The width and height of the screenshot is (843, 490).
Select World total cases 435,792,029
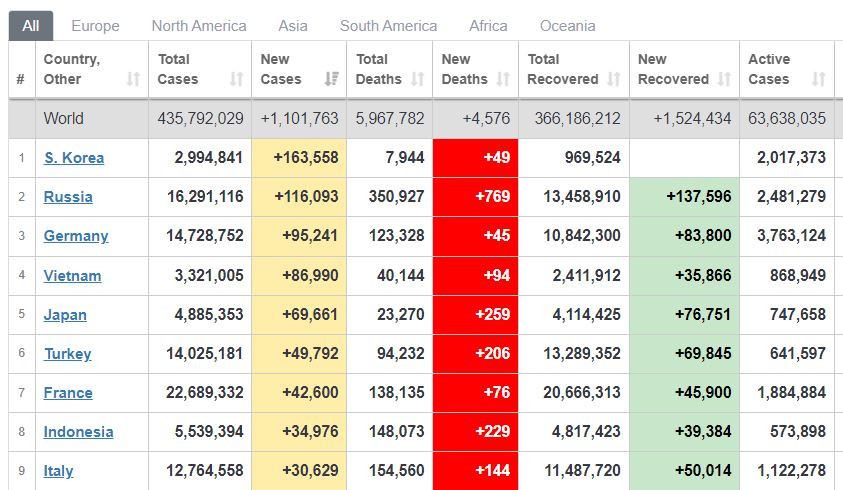[201, 118]
